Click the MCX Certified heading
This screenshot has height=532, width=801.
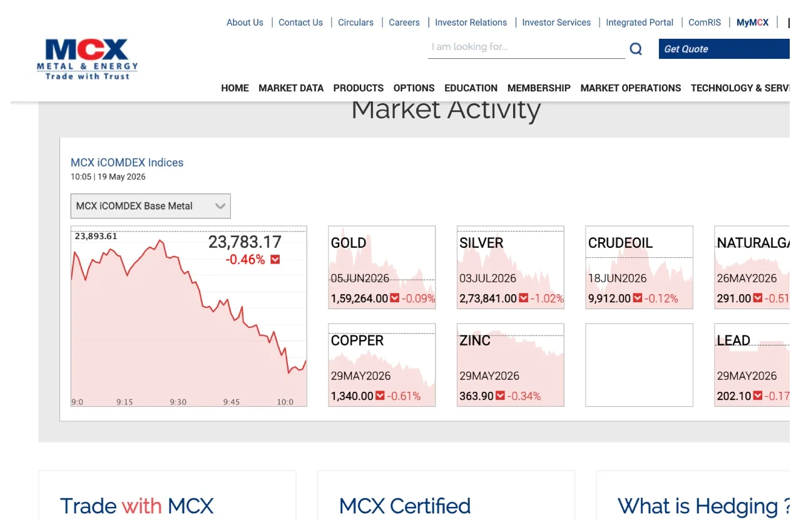tap(405, 506)
